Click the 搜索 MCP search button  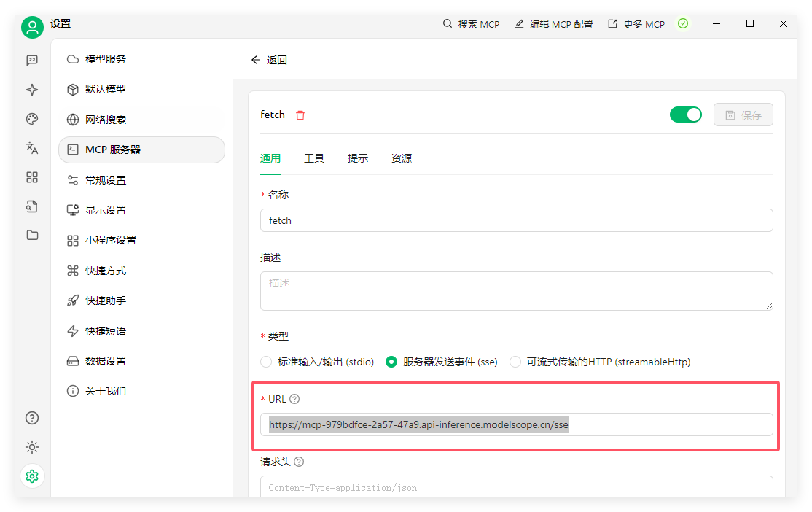[x=472, y=24]
